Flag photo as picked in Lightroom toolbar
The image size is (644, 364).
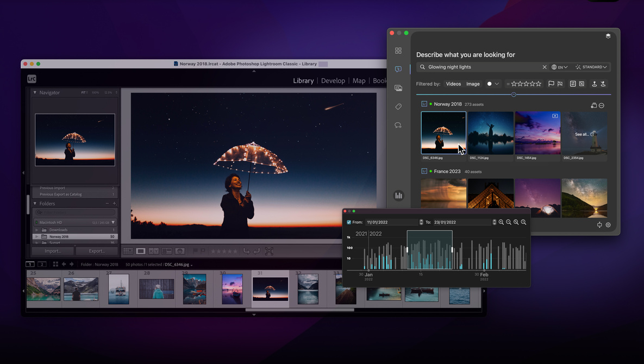196,251
